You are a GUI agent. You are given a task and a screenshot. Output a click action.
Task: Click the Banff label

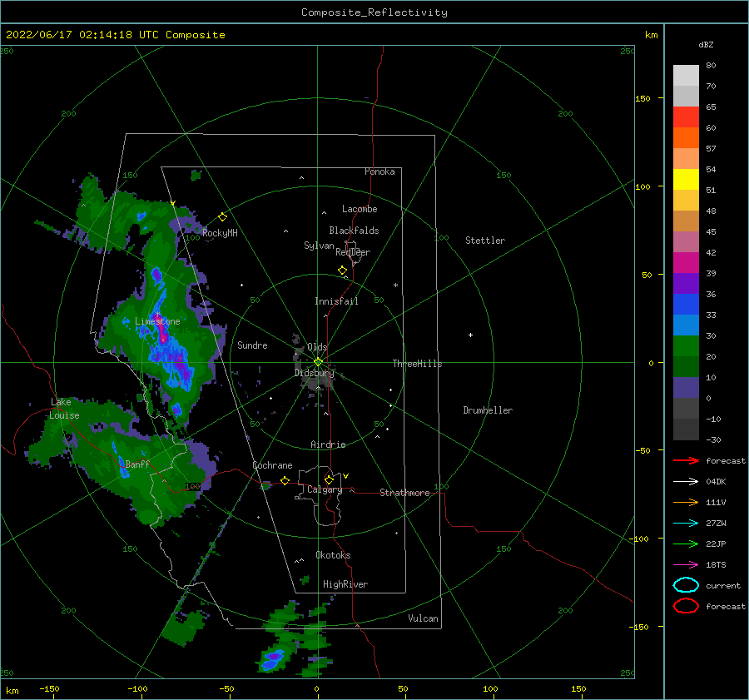[137, 464]
